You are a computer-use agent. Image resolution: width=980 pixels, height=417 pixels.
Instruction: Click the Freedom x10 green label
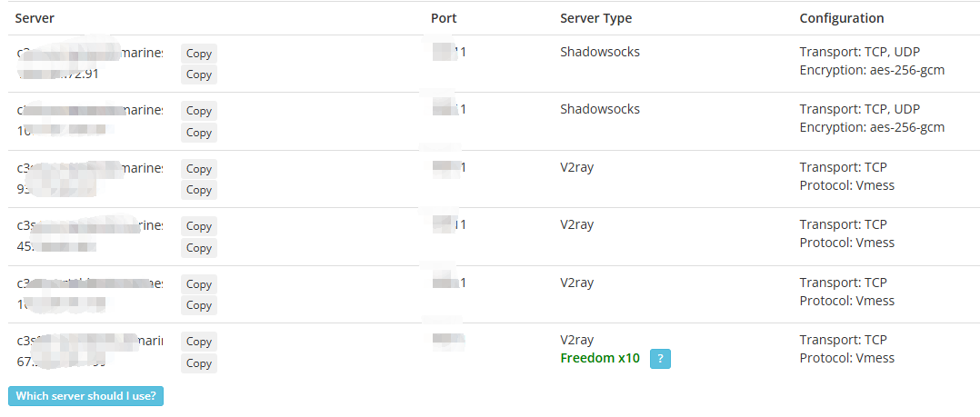[600, 358]
